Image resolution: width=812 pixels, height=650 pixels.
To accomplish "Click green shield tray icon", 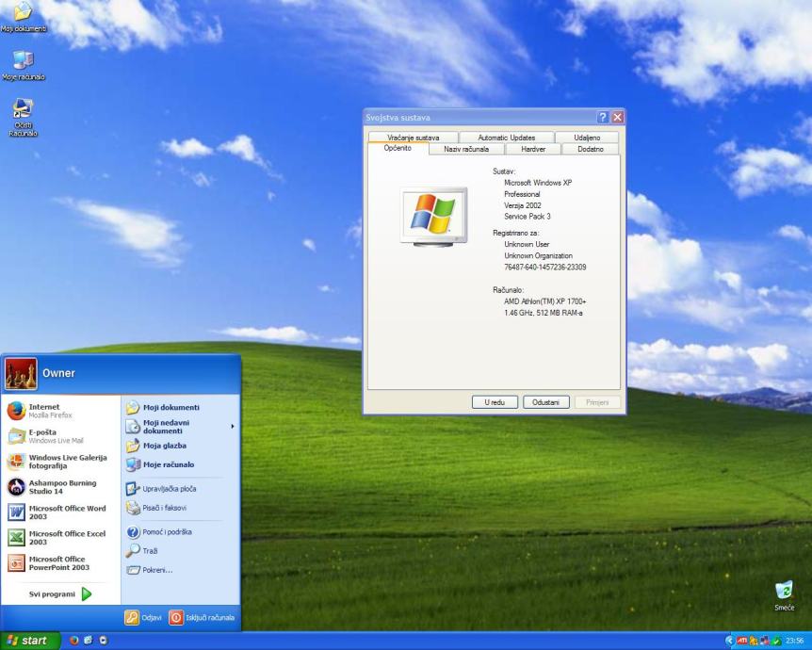I will (x=776, y=641).
